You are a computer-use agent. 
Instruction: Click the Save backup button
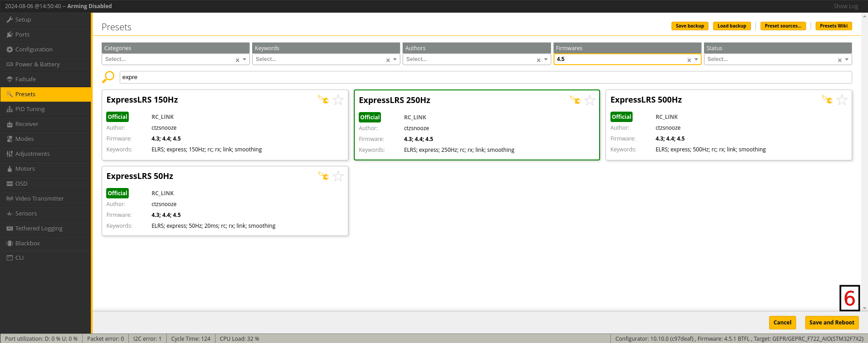coord(690,26)
